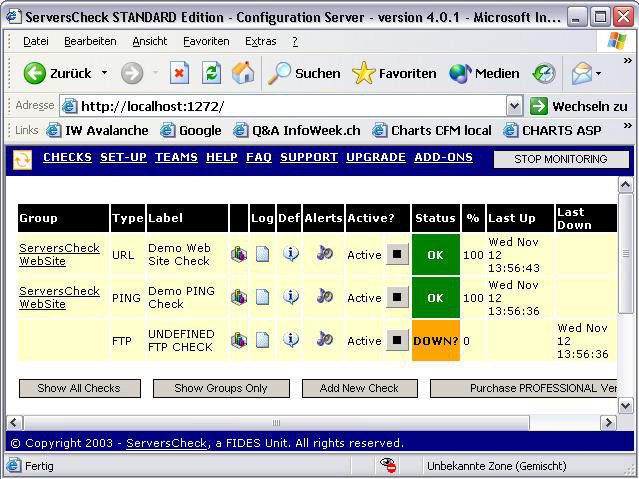This screenshot has height=479, width=639.
Task: Go to the CHECKS page
Action: [67, 157]
